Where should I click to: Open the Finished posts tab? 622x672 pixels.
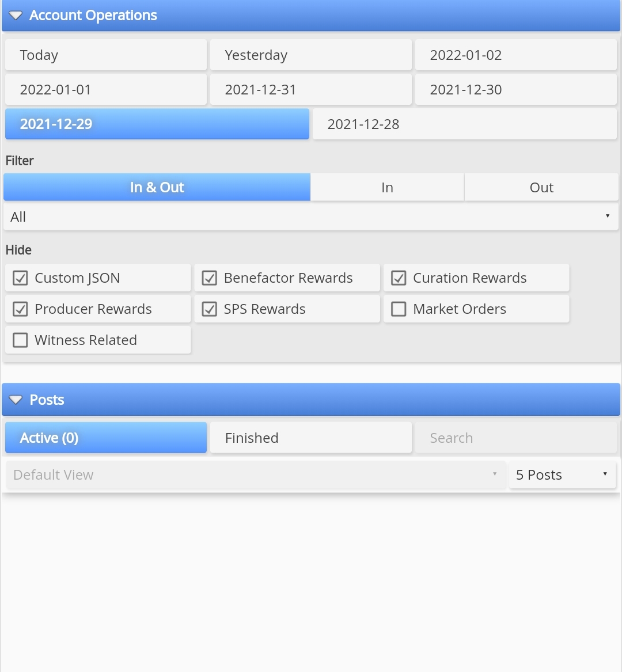(x=311, y=438)
